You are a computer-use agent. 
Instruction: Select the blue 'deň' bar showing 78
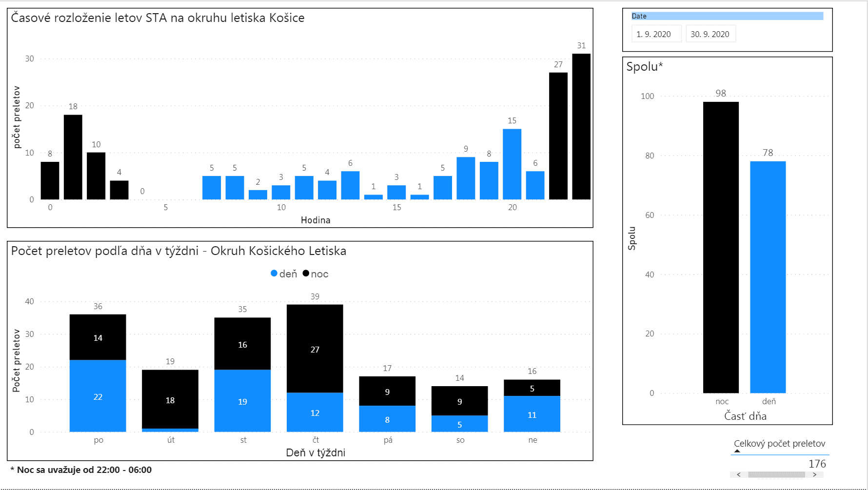[768, 277]
